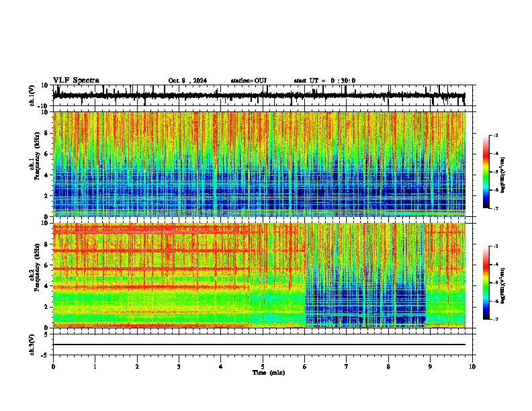Click the "9" tick on the time axis
Screen dimensions: 532x411
click(430, 367)
